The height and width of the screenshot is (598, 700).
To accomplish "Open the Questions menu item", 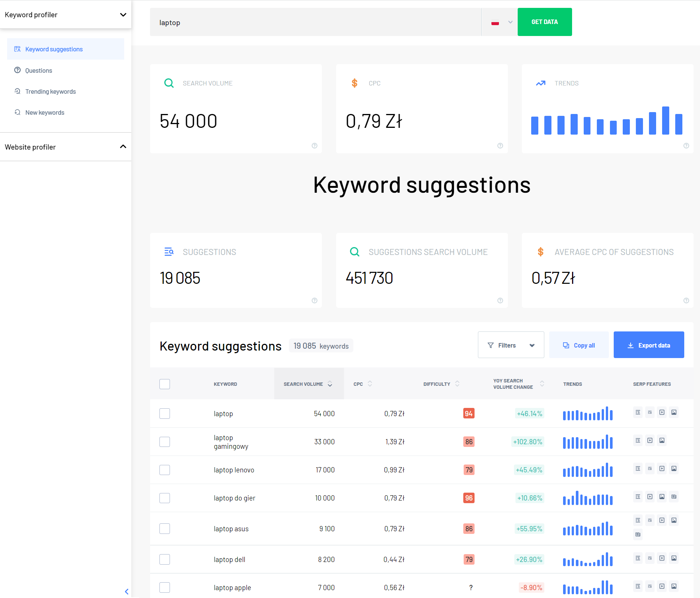I will coord(39,70).
